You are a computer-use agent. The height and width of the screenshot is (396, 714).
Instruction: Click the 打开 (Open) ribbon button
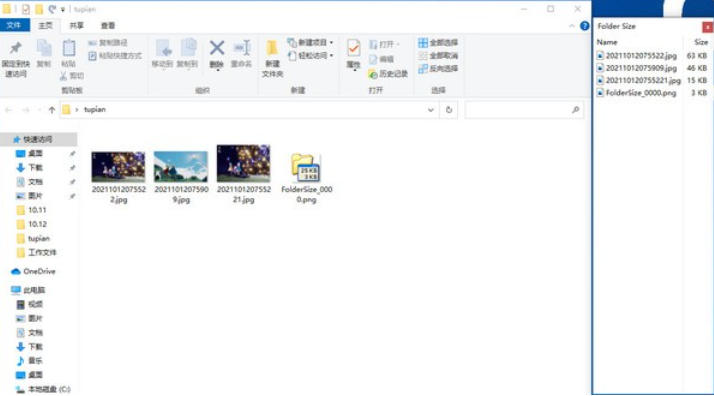pyautogui.click(x=383, y=45)
